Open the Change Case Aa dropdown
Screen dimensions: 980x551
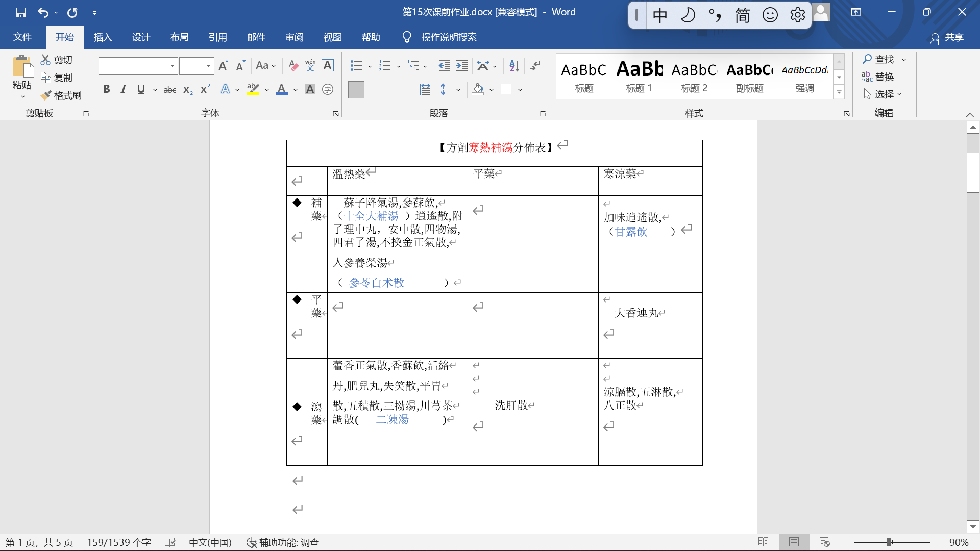point(265,66)
